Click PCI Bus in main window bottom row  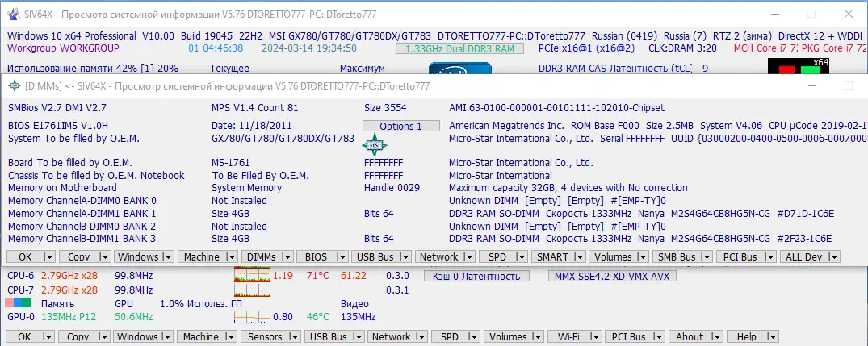point(629,336)
